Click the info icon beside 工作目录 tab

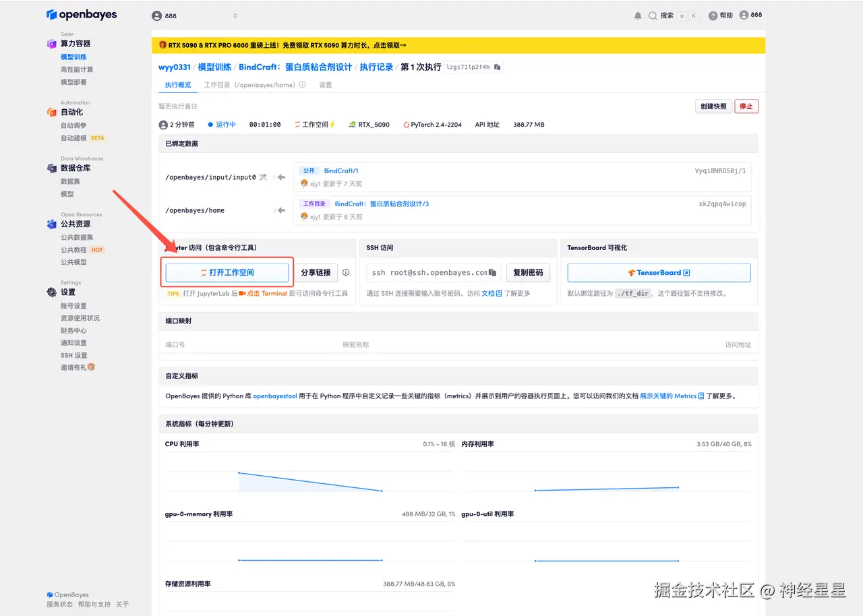pyautogui.click(x=302, y=85)
